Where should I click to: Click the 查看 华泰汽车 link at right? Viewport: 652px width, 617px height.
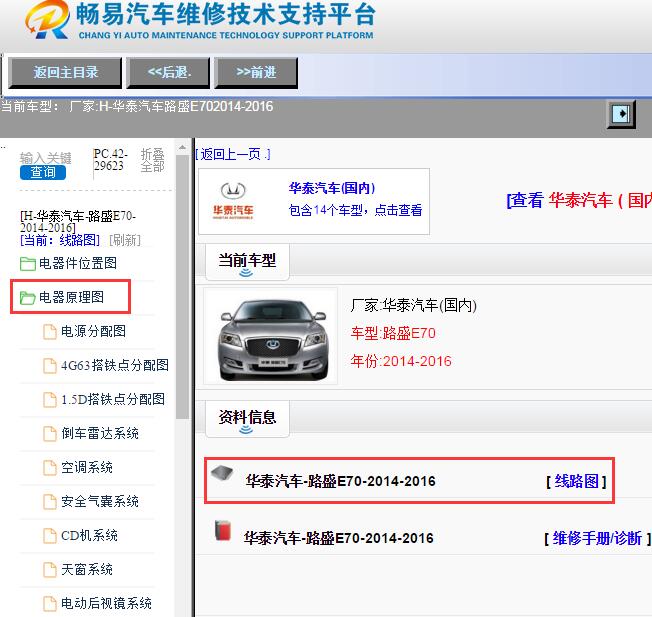579,200
